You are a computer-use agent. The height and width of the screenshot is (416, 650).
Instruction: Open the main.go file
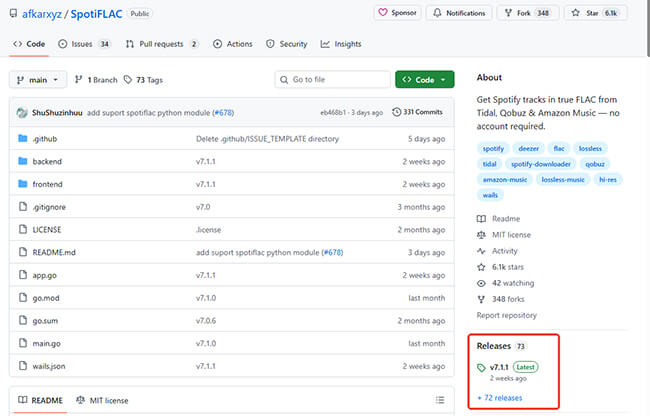(x=46, y=343)
